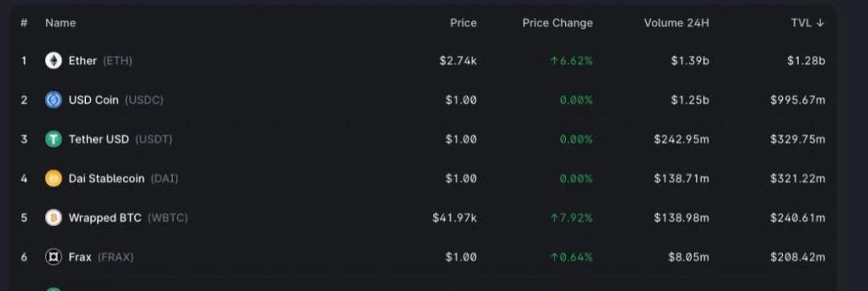Click Ether's $1.28b TVL value

point(806,61)
